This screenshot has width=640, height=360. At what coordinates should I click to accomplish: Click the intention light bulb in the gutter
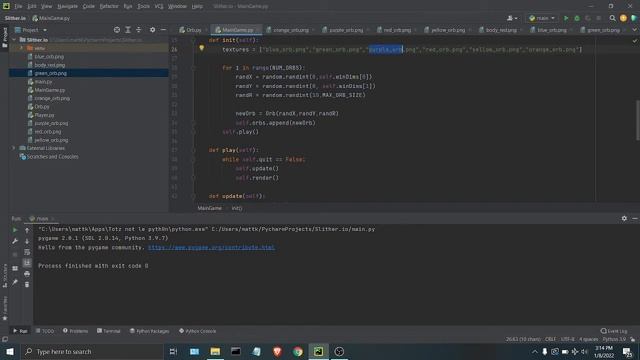pyautogui.click(x=201, y=48)
